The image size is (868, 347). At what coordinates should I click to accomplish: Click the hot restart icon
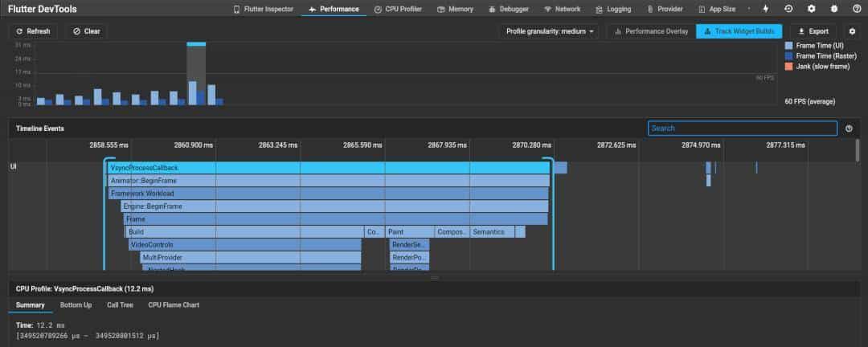tap(788, 9)
